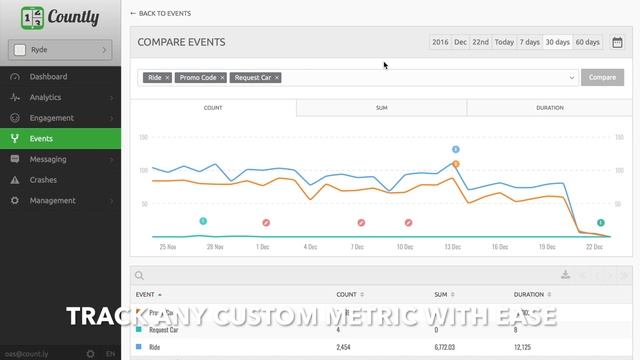Open the Crashes section
Image resolution: width=640 pixels, height=360 pixels.
click(60, 180)
